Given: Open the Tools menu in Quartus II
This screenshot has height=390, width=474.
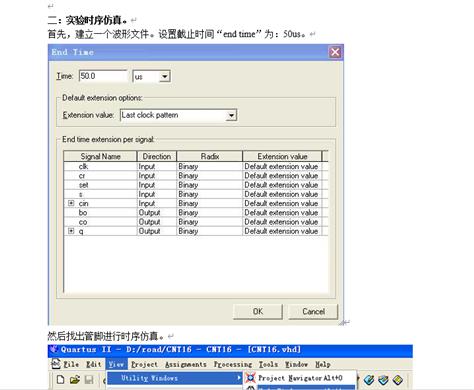Looking at the screenshot, I should pyautogui.click(x=268, y=364).
